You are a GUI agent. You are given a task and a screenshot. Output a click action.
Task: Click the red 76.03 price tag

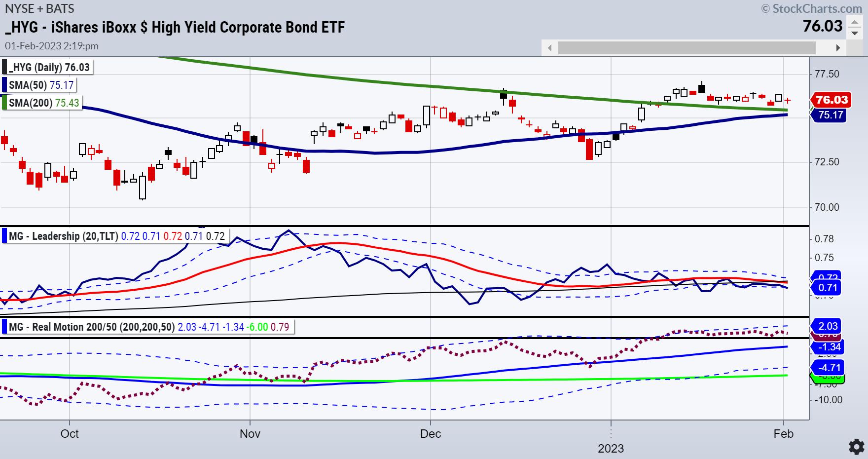832,100
